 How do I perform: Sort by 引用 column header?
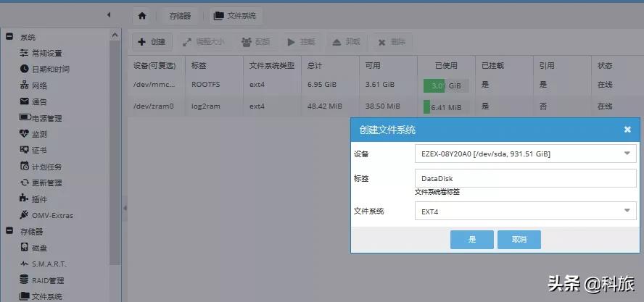click(562, 66)
